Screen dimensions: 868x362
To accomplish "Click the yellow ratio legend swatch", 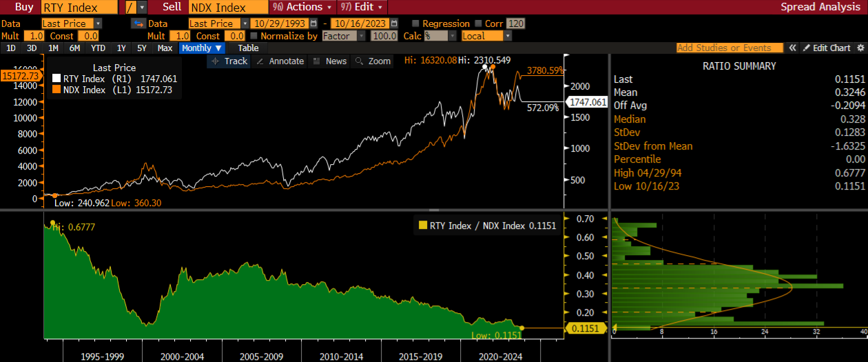I will (422, 225).
